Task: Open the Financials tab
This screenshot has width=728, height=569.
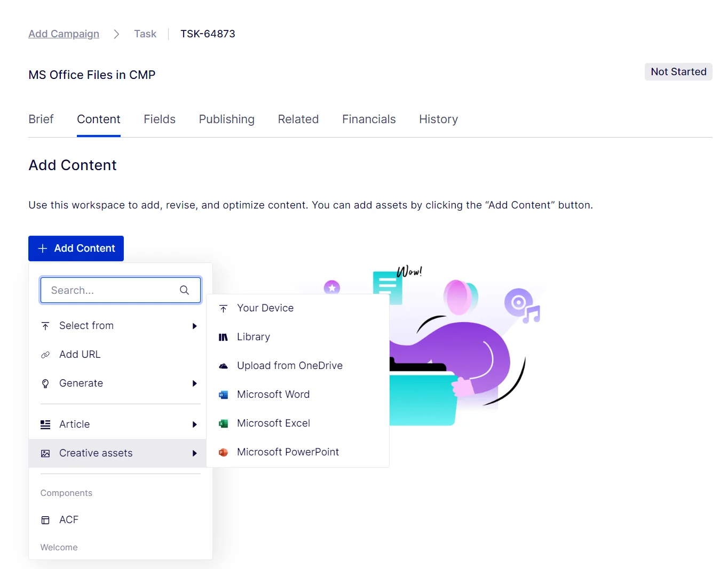Action: 369,119
